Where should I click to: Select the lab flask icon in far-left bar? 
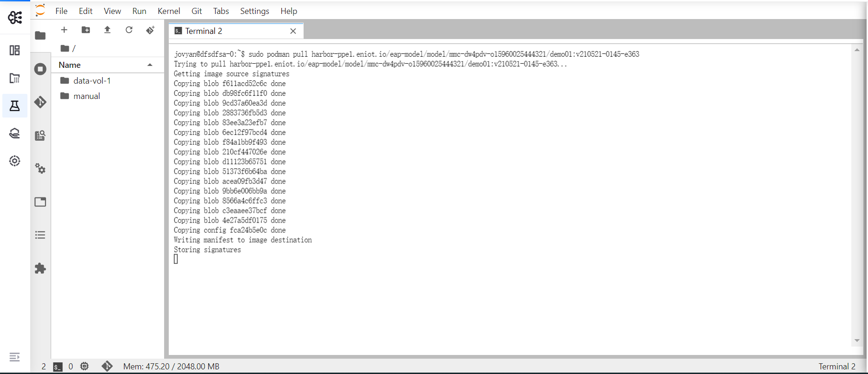pyautogui.click(x=15, y=106)
